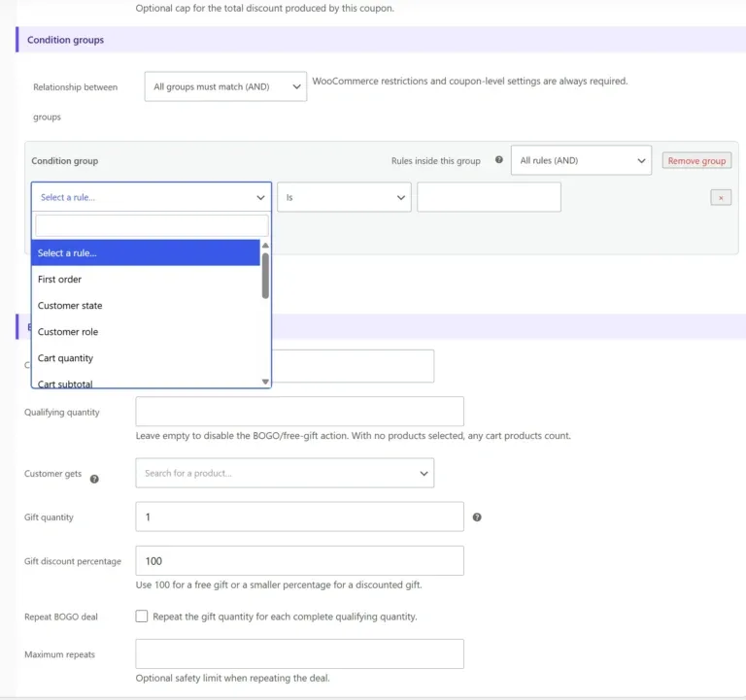Choose Cart quantity from rule list
Image resolution: width=746 pixels, height=700 pixels.
146,357
